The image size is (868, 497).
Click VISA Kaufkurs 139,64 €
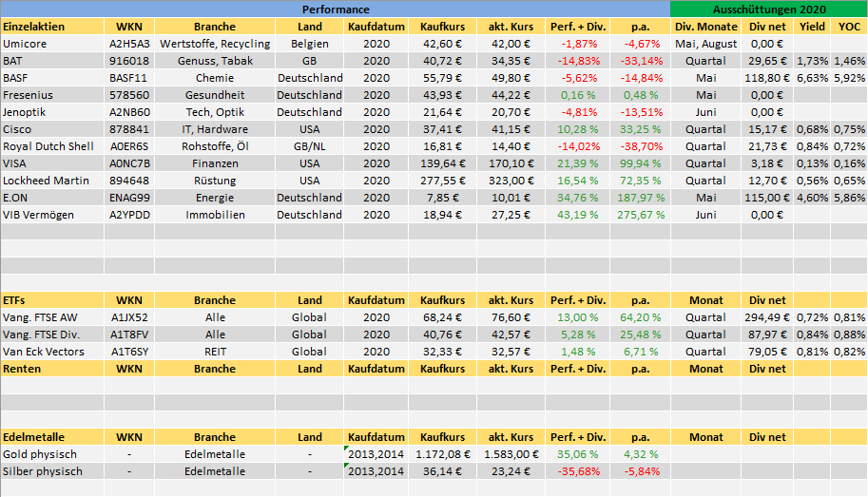coord(442,163)
